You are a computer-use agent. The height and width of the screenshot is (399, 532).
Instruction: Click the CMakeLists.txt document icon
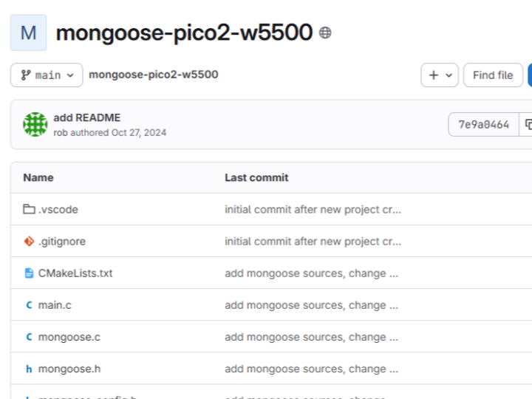point(30,273)
